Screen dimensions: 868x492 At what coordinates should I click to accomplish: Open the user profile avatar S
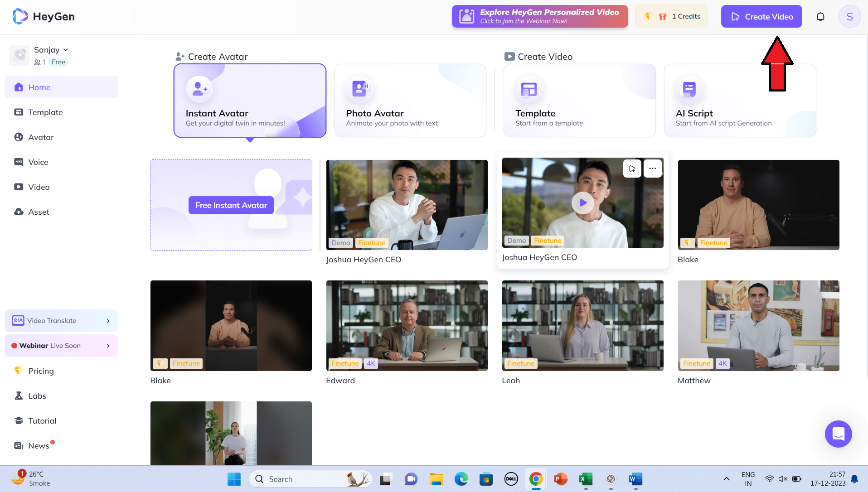[x=849, y=17]
